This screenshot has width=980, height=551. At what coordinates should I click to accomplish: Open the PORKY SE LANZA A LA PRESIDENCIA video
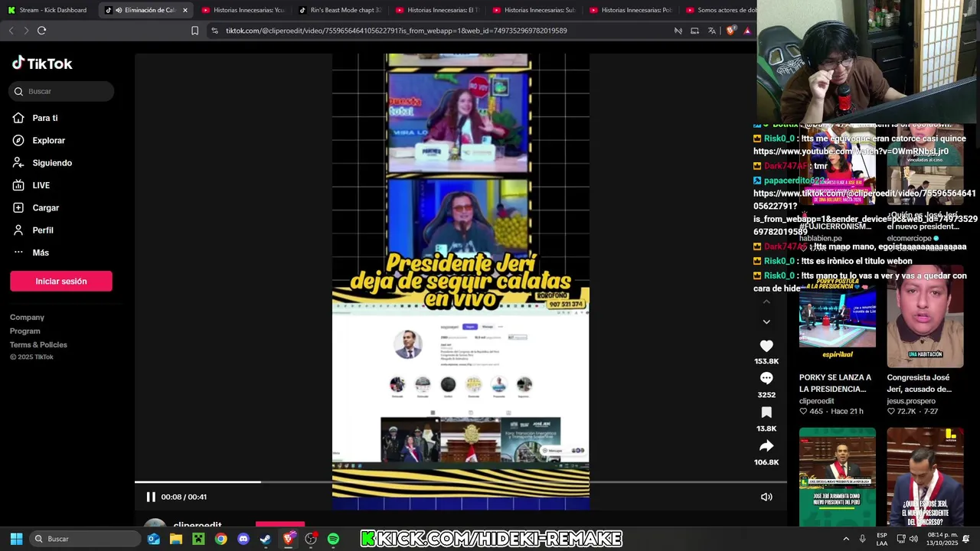[x=837, y=318]
